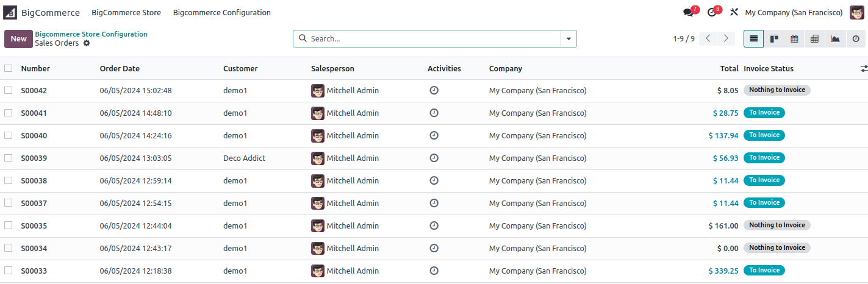The image size is (868, 284).
Task: Go to next page of records
Action: [x=725, y=38]
